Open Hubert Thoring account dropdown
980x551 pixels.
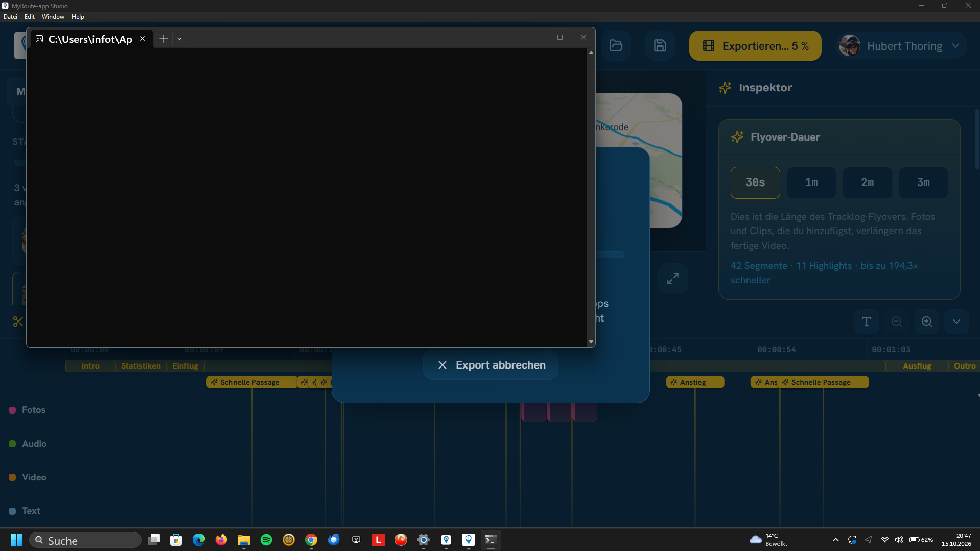(x=901, y=46)
